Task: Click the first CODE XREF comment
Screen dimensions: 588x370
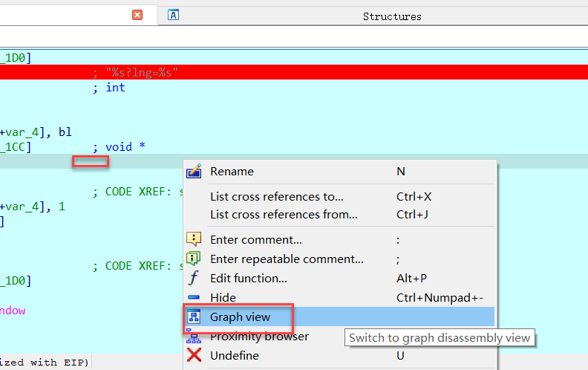Action: (x=137, y=192)
